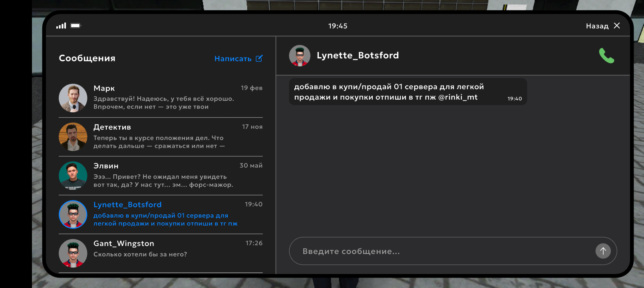Focus the Введите сообщение input field
The image size is (644, 288).
click(x=453, y=251)
